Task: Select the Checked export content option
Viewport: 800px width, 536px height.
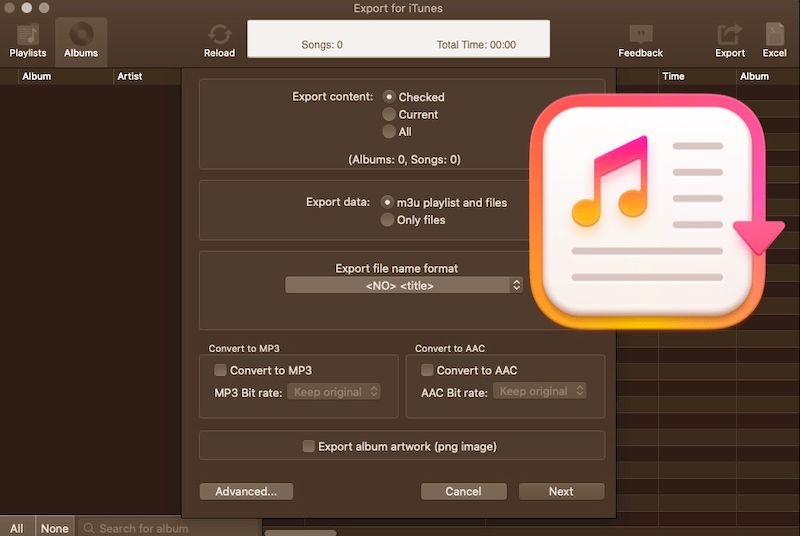Action: click(389, 96)
